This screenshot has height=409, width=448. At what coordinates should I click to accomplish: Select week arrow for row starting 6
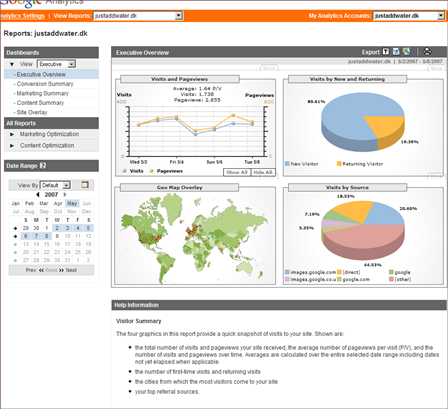[15, 236]
